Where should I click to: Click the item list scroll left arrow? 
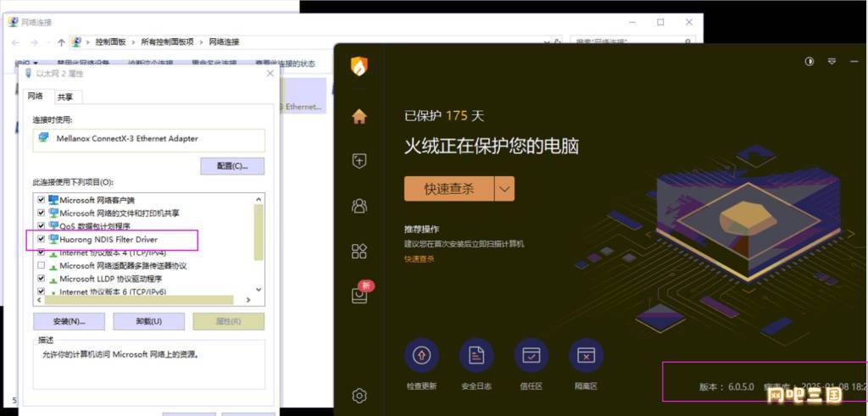click(x=39, y=300)
